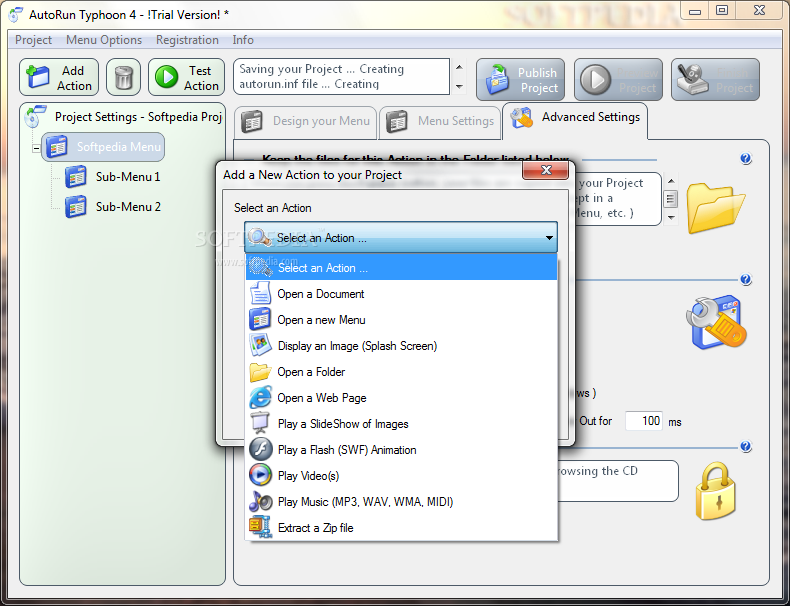Click the help icon beside folder section
Image resolution: width=790 pixels, height=606 pixels.
746,159
